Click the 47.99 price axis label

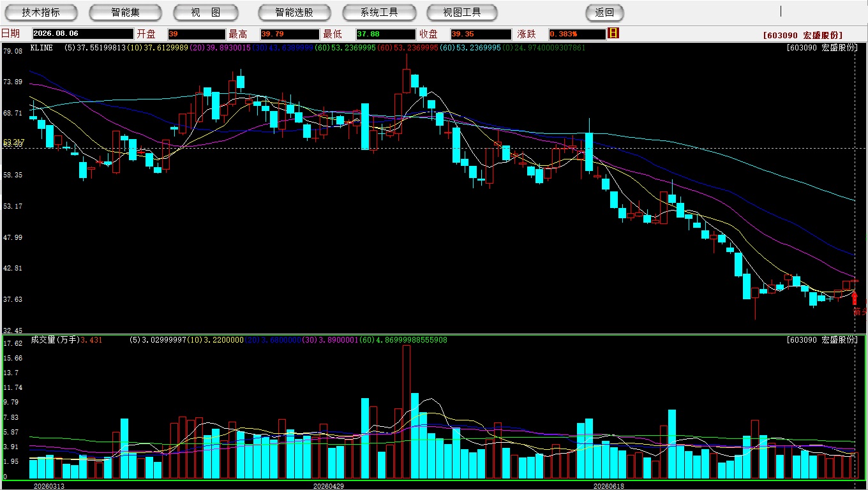click(12, 237)
